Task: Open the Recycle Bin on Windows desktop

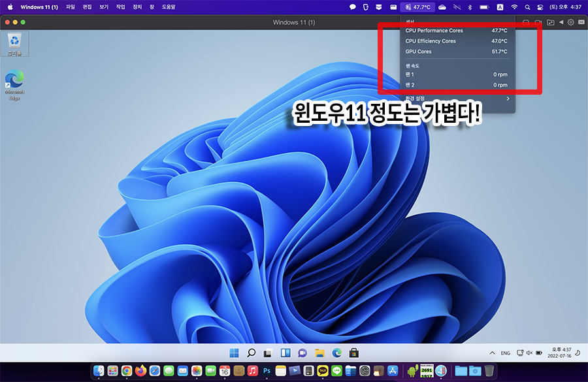Action: pyautogui.click(x=14, y=44)
